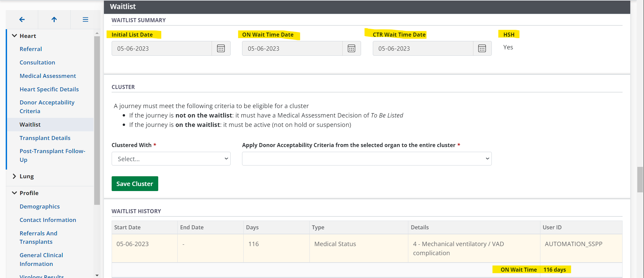Click the back arrow navigation icon
The width and height of the screenshot is (644, 278).
(x=22, y=19)
